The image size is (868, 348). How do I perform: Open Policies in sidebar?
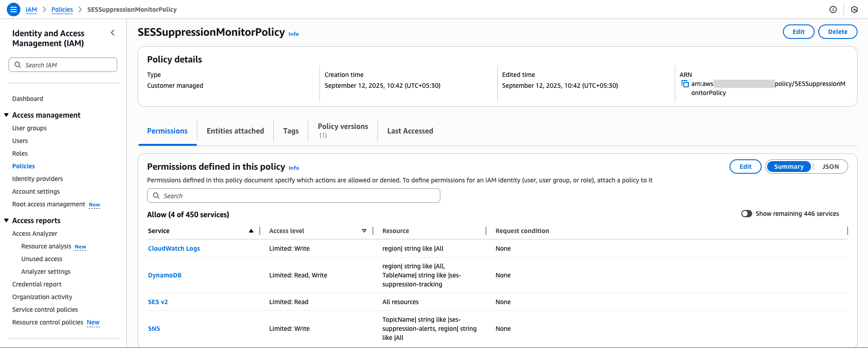(x=24, y=166)
